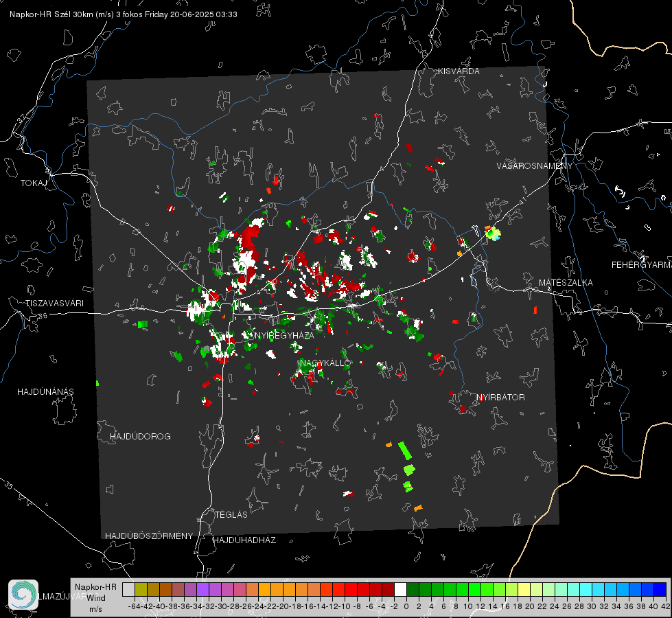Click road number 41 near Vásárosnamény
The image size is (672, 618).
tap(522, 201)
